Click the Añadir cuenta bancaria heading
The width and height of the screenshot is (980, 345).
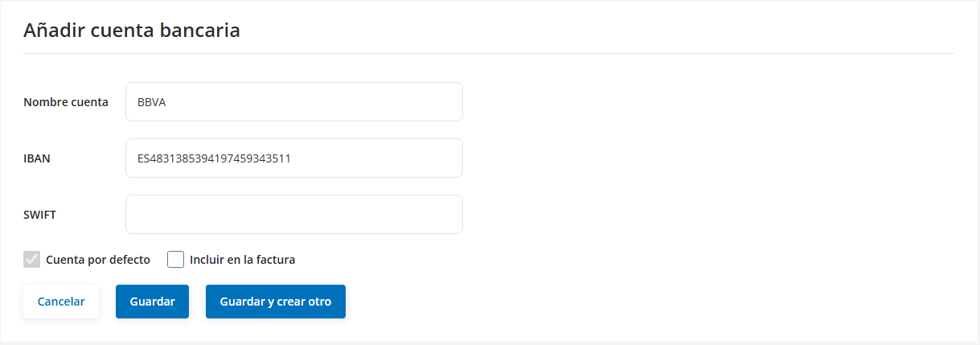coord(132,31)
